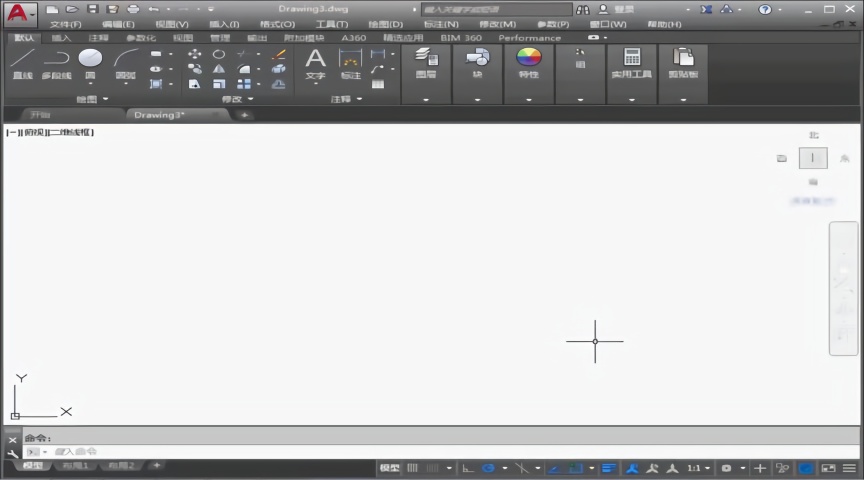This screenshot has width=864, height=480.
Task: Expand the Properties (特性) panel arrow
Action: coord(528,100)
